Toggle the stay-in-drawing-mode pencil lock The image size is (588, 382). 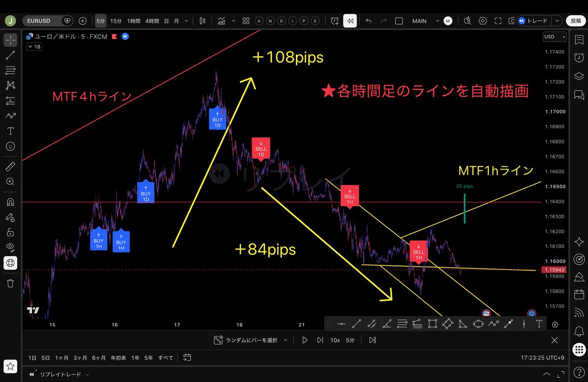click(x=10, y=217)
